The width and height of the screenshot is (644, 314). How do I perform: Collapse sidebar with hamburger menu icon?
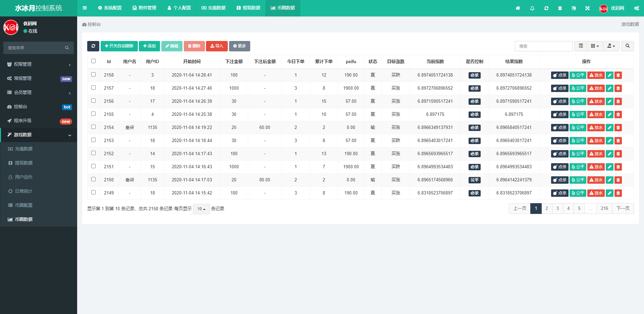pos(85,8)
